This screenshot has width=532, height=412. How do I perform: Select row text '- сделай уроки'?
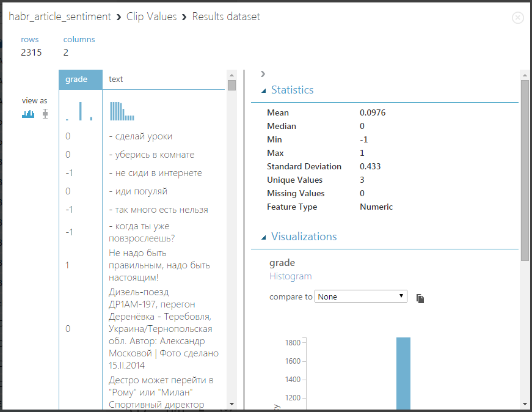140,136
